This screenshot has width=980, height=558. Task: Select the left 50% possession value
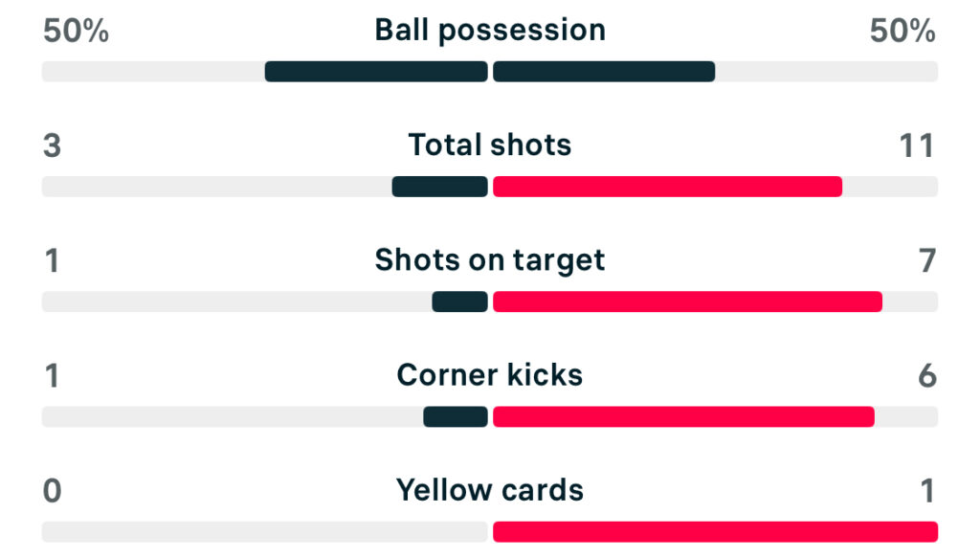pos(76,31)
